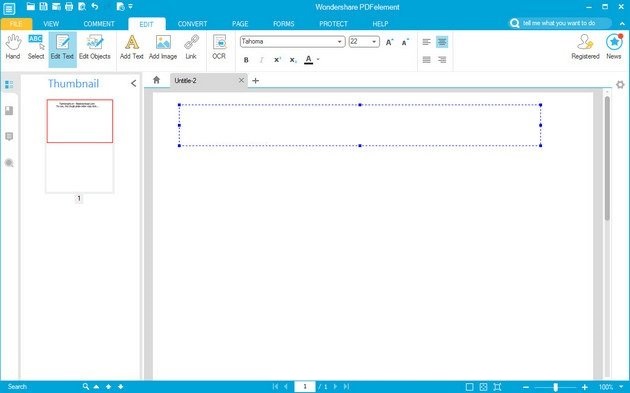Image resolution: width=630 pixels, height=393 pixels.
Task: Open file with folder icon
Action: pyautogui.click(x=31, y=6)
